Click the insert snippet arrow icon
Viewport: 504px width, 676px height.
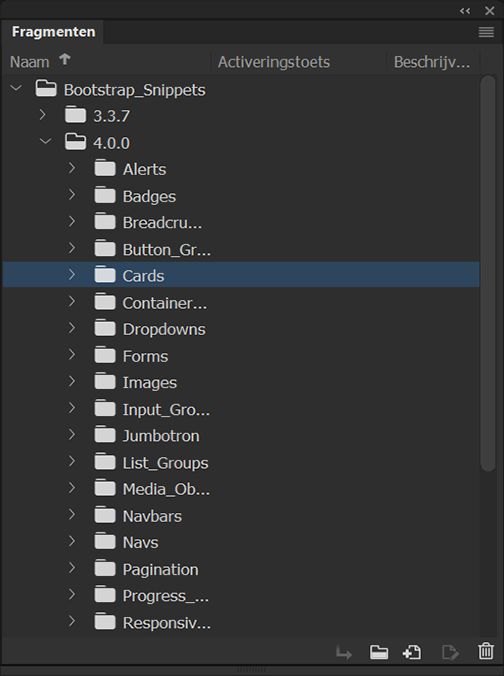[344, 653]
